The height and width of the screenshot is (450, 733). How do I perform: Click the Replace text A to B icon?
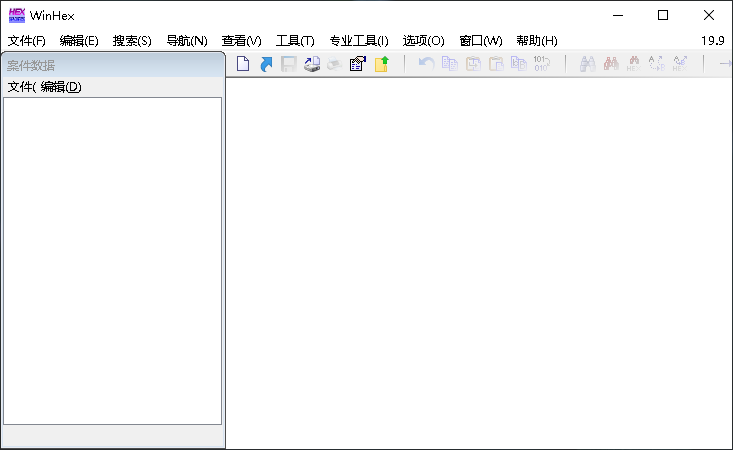click(657, 64)
